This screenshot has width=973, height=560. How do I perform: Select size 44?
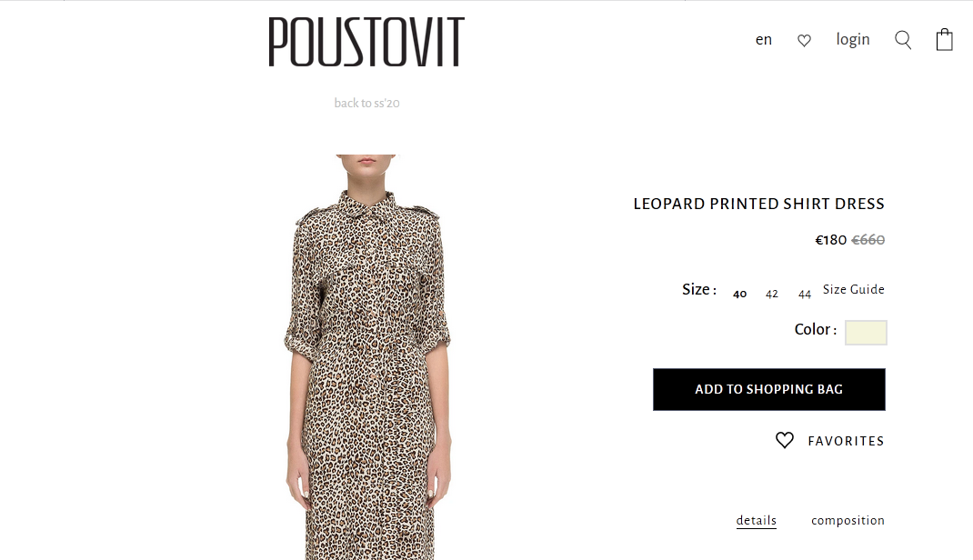click(x=805, y=294)
